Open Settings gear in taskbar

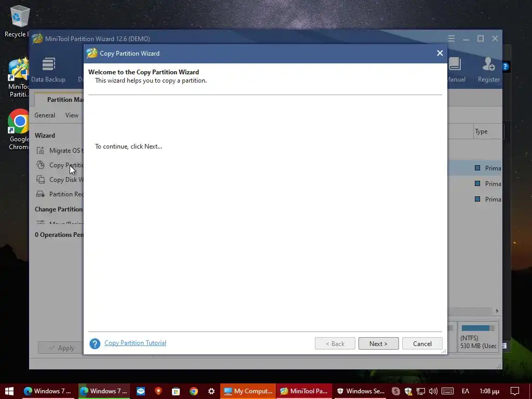(211, 391)
